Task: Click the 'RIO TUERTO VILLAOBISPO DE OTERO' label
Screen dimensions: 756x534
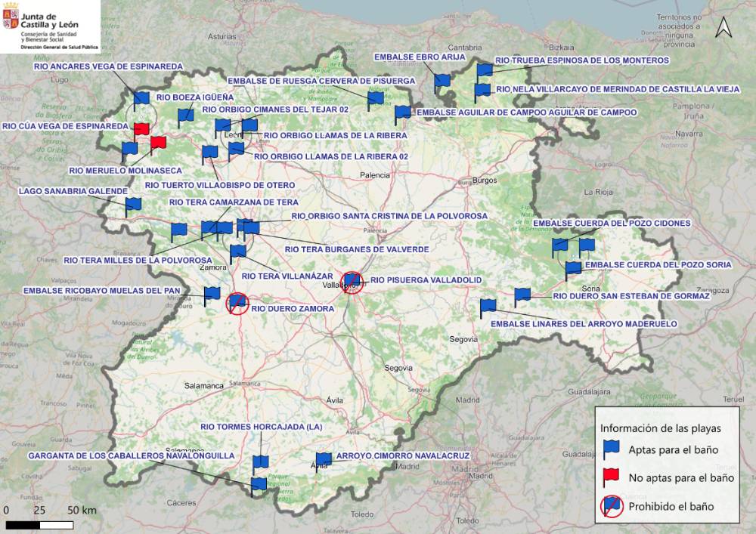Action: tap(220, 185)
